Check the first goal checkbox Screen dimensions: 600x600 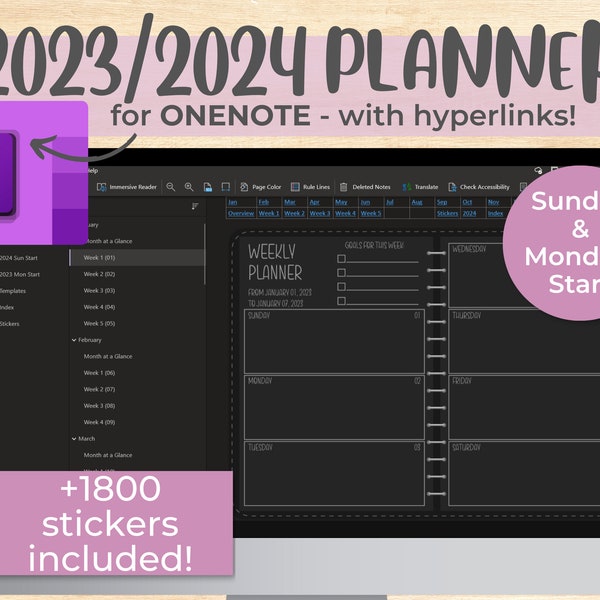pyautogui.click(x=341, y=259)
